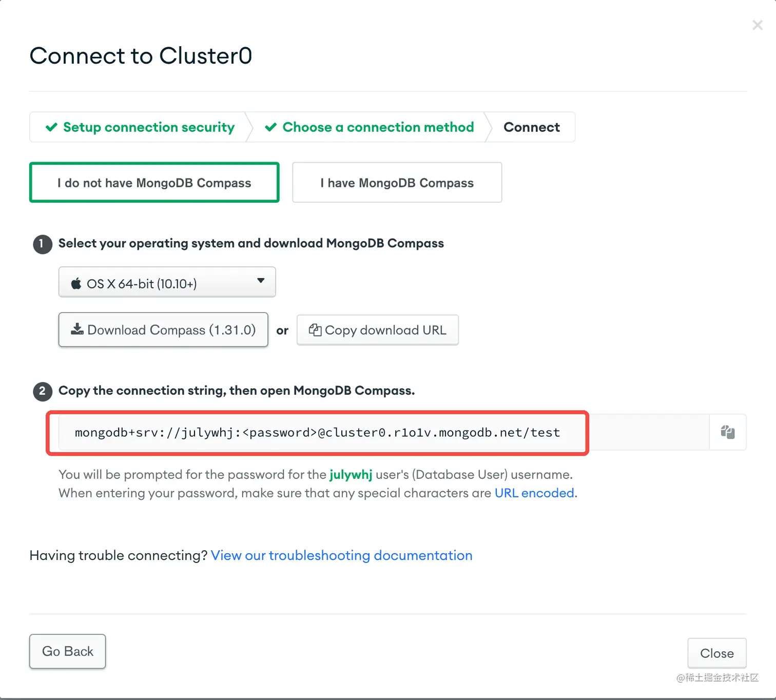Click the checkmark on Setup connection security step
The image size is (776, 700).
coord(51,127)
